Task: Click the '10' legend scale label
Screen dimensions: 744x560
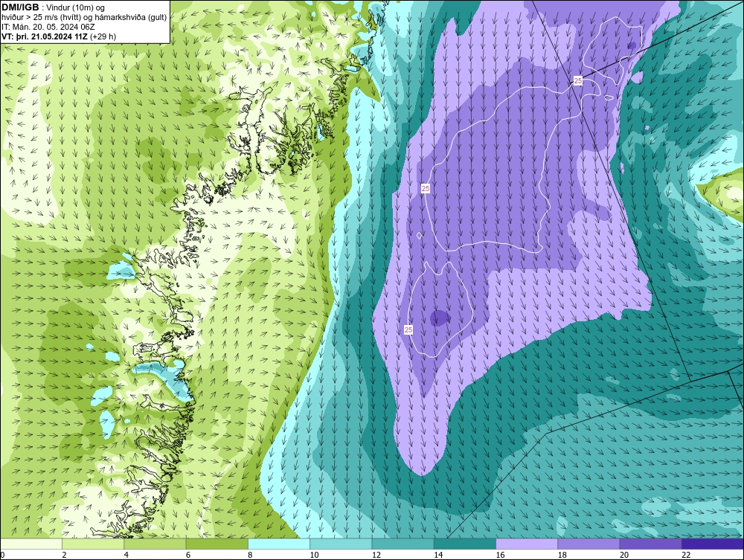Action: pyautogui.click(x=314, y=556)
